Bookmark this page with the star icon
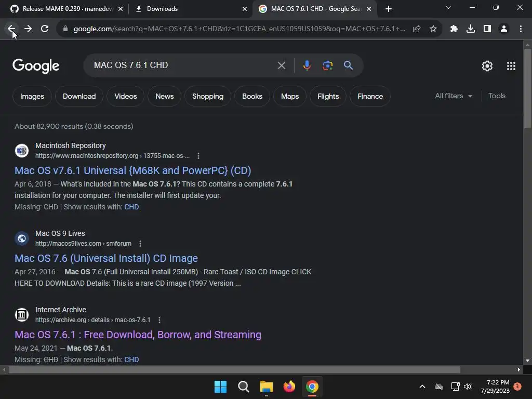532x399 pixels. (x=433, y=29)
